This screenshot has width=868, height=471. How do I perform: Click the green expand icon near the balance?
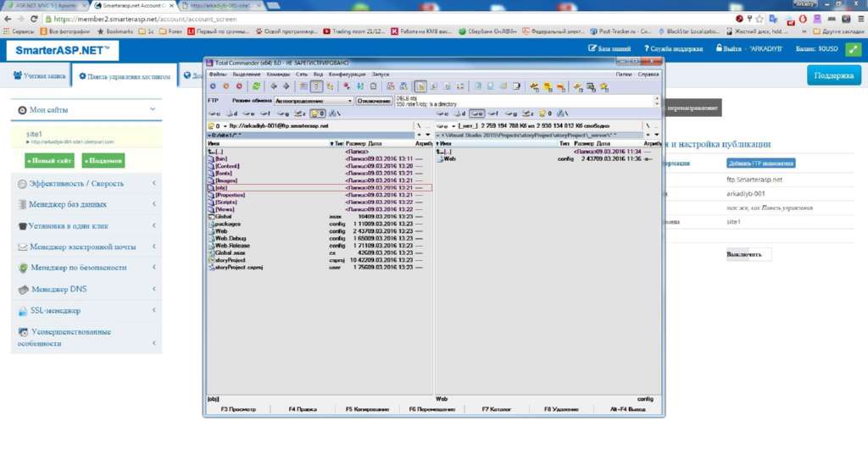[x=853, y=49]
